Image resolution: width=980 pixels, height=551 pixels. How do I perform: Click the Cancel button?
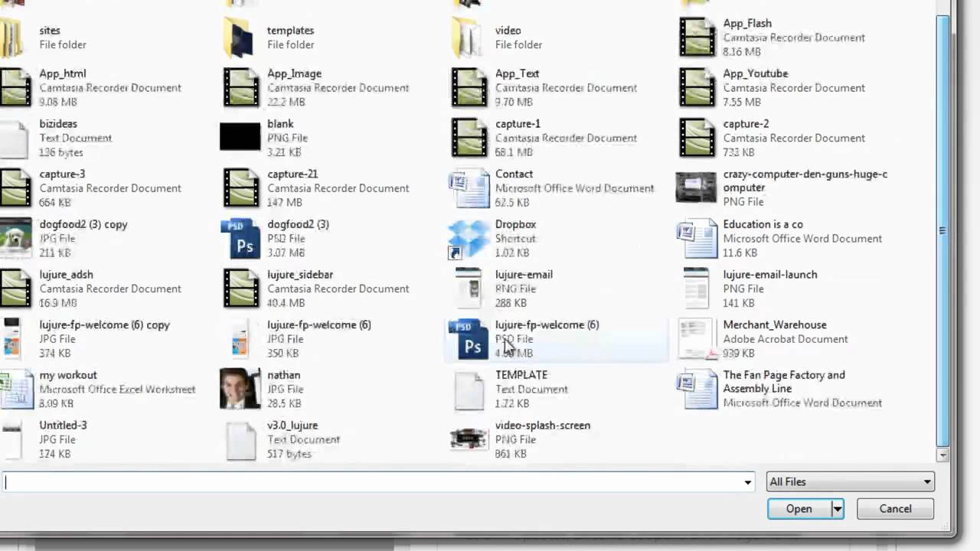pyautogui.click(x=895, y=509)
